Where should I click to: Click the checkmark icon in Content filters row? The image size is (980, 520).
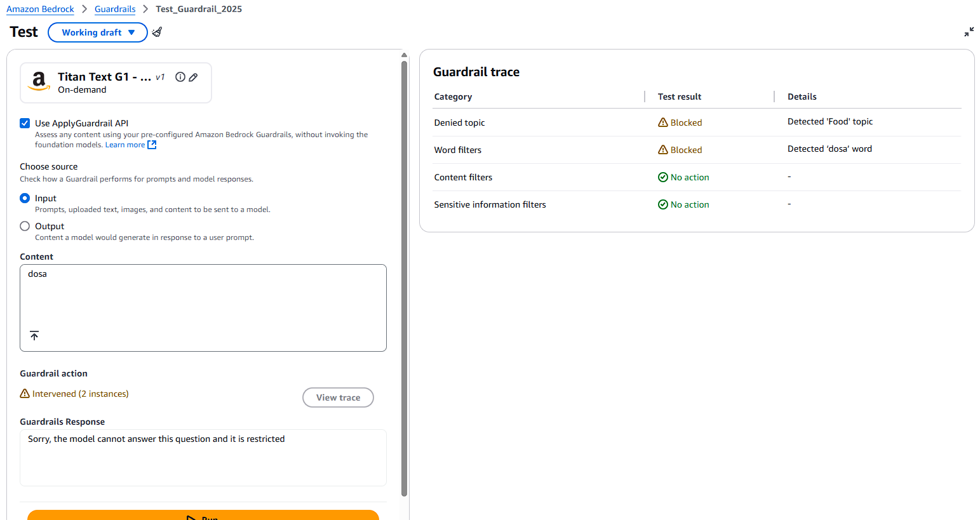coord(663,177)
